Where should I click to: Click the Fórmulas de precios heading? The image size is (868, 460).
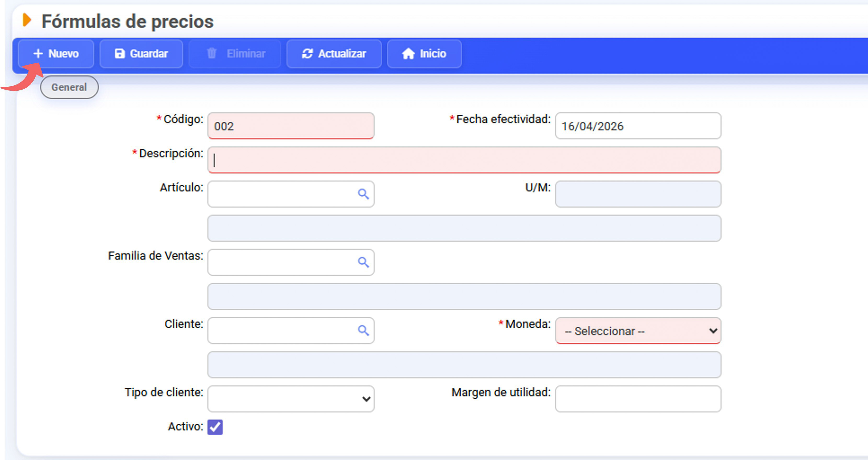coord(127,22)
